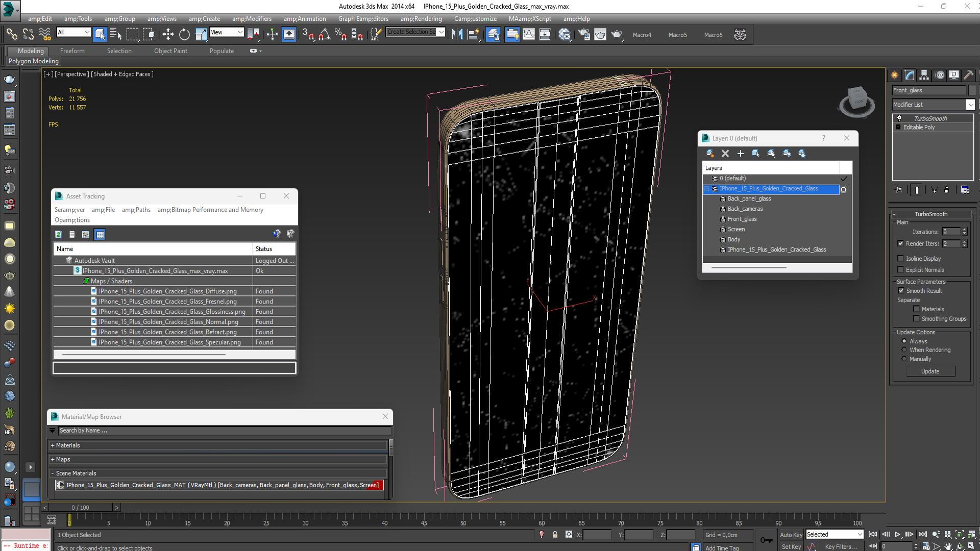Image resolution: width=980 pixels, height=551 pixels.
Task: Click the Set Key button
Action: pos(791,546)
